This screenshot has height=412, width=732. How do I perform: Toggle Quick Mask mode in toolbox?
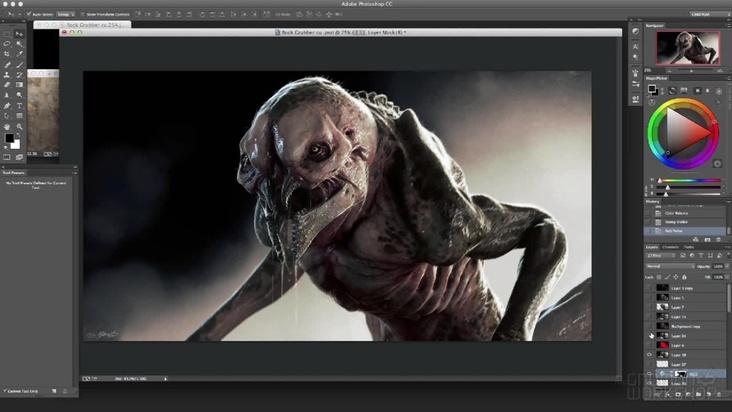(7, 157)
